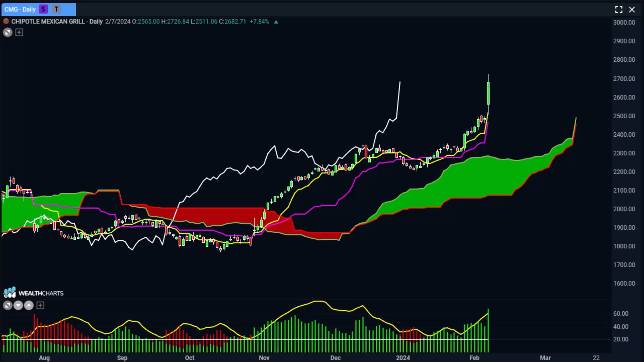The width and height of the screenshot is (644, 362).
Task: Close the chart window
Action: (632, 9)
